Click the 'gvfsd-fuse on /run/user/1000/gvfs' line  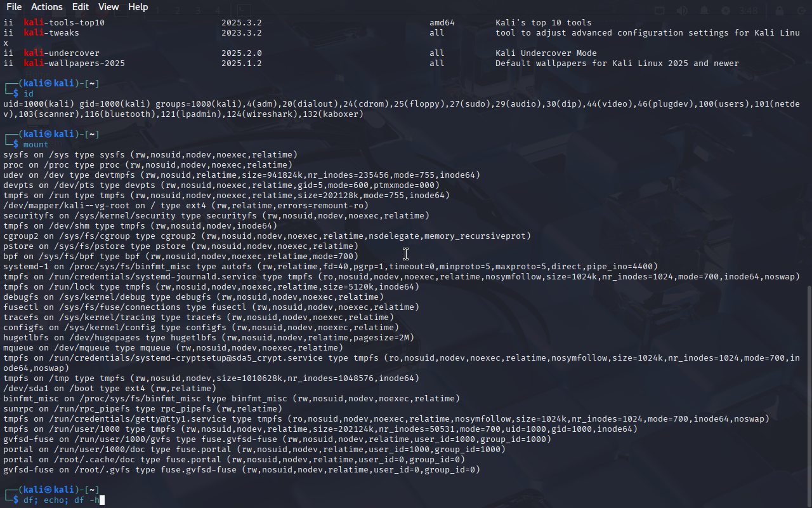tap(277, 439)
